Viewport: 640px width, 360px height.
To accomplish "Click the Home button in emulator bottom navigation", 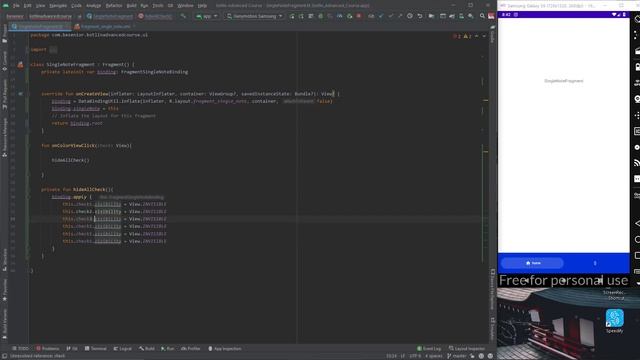I will coord(533,263).
